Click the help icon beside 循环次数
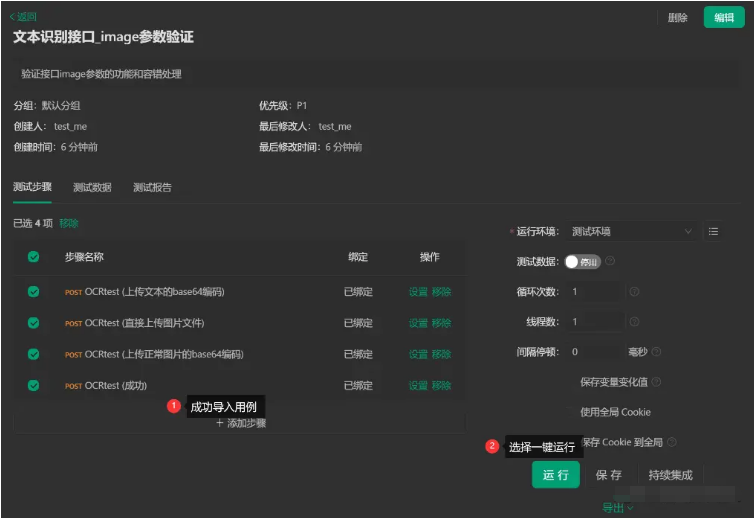 [634, 291]
